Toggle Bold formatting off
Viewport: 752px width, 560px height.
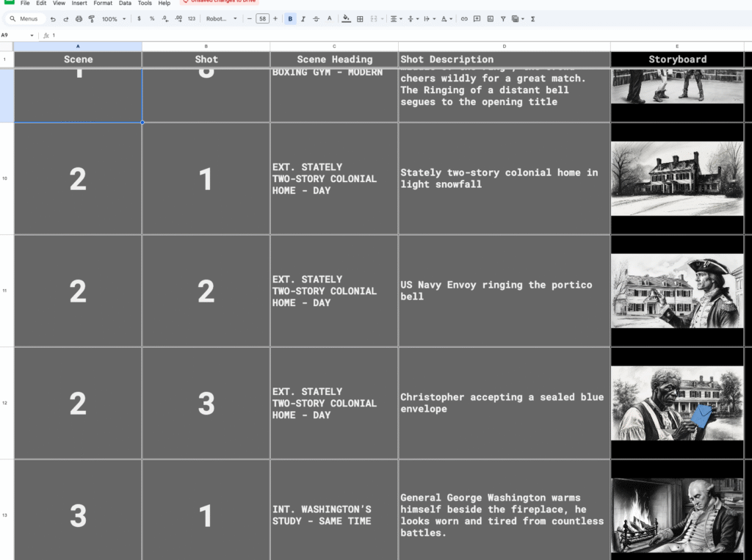click(290, 19)
